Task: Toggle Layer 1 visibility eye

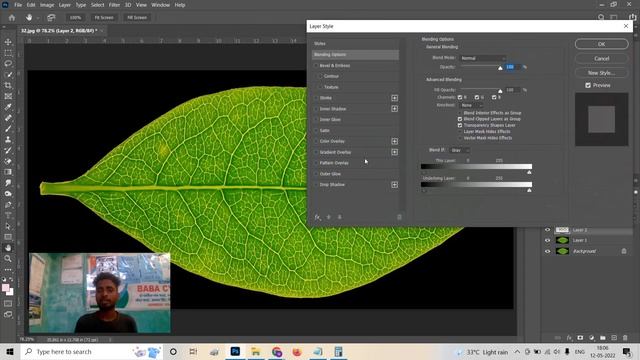Action: click(x=547, y=240)
